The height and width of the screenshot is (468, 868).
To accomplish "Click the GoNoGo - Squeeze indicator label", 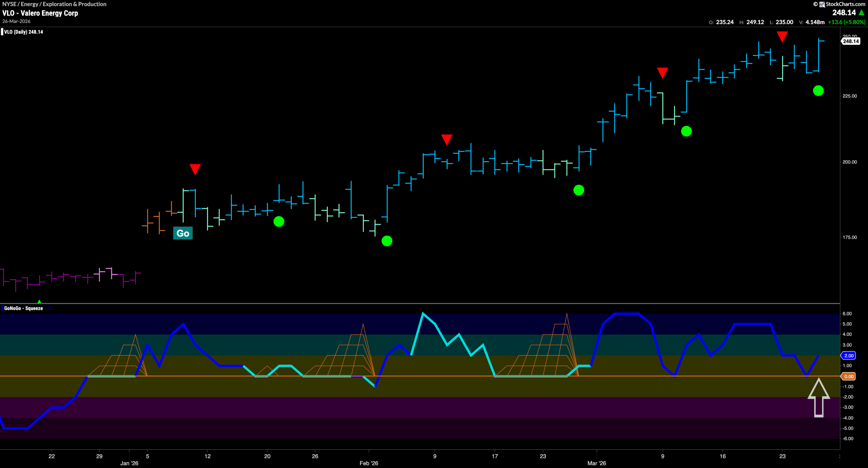I will pyautogui.click(x=23, y=308).
